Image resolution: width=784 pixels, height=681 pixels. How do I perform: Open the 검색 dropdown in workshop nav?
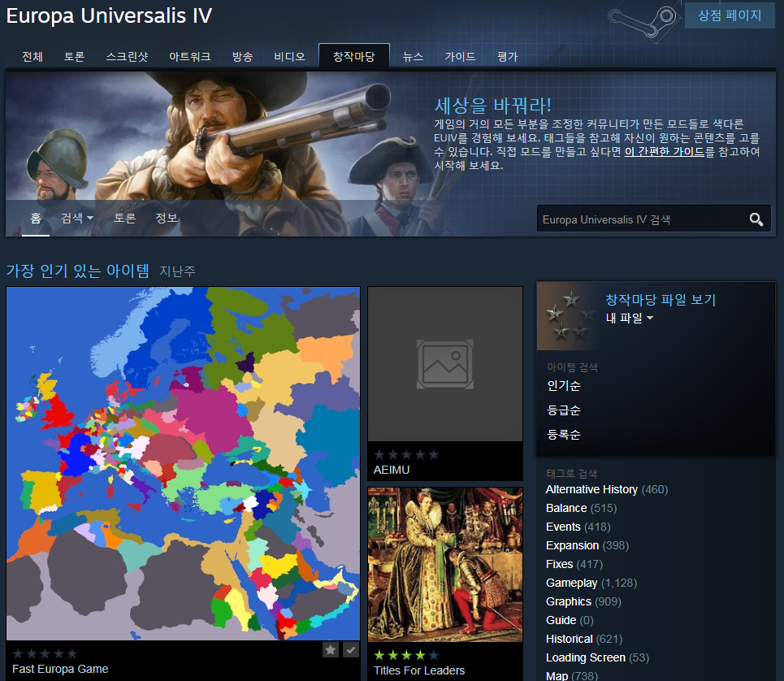77,218
